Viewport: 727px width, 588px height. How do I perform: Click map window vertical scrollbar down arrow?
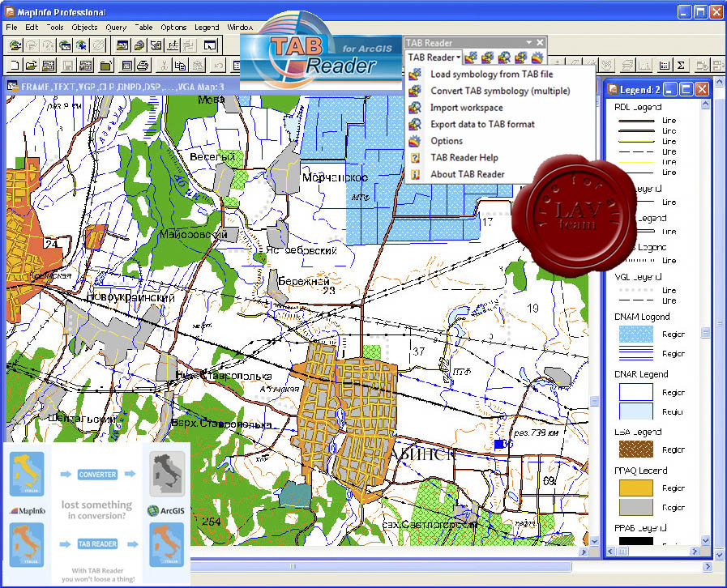(594, 541)
